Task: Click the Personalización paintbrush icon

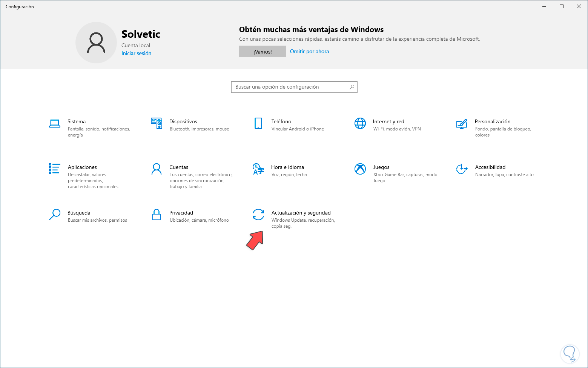Action: (462, 123)
